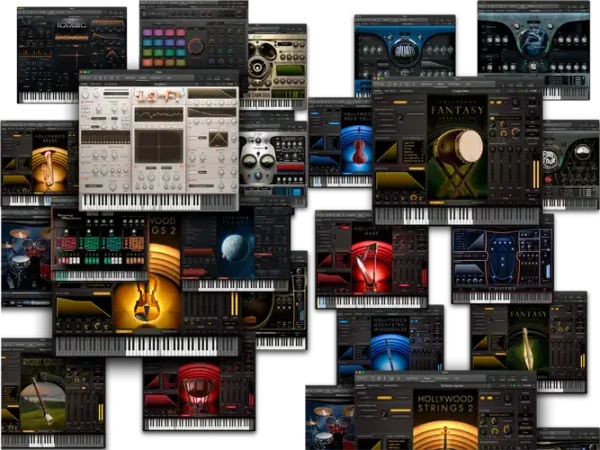Click the Hollywood Orchestral Woodwinds blue artwork
This screenshot has width=600, height=450.
pyautogui.click(x=390, y=343)
